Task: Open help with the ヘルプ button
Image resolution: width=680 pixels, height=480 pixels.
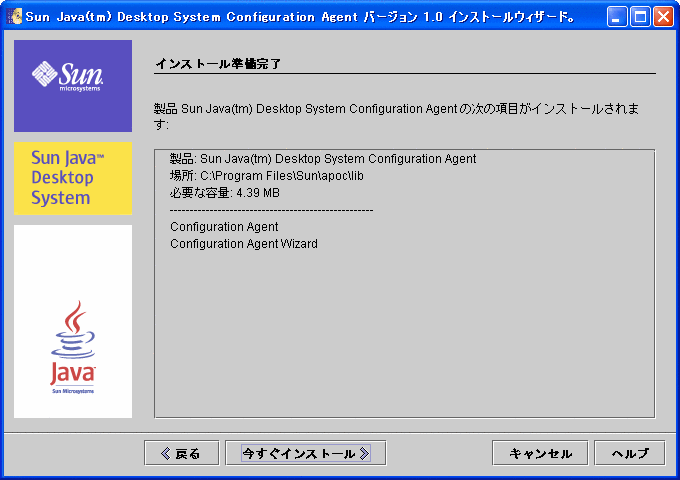Action: coord(630,454)
